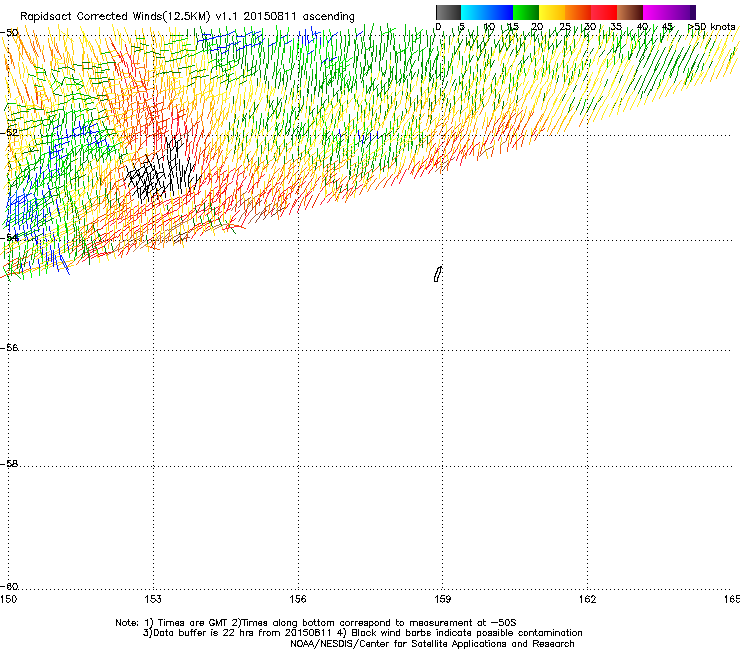Click the '10' label on the color scale

[489, 26]
